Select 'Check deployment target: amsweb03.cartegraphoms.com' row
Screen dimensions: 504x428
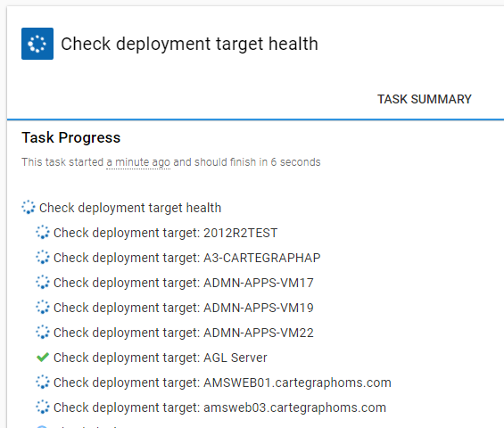click(219, 407)
